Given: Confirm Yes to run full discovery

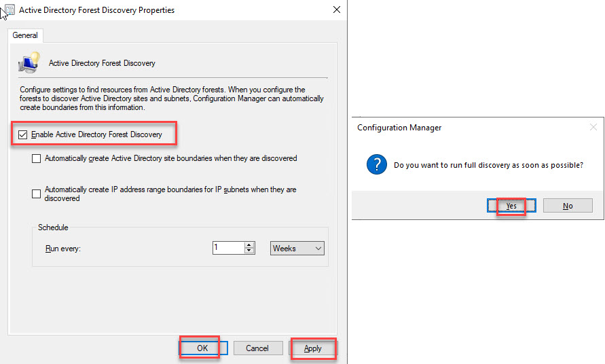Looking at the screenshot, I should [511, 206].
